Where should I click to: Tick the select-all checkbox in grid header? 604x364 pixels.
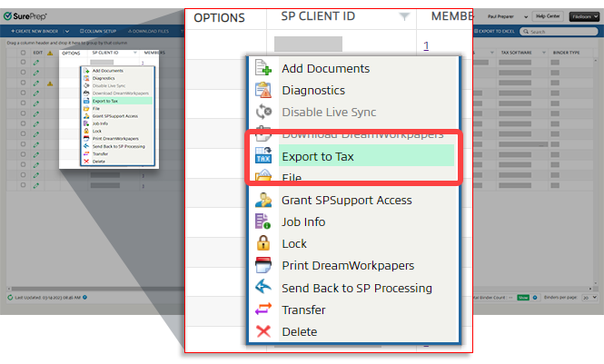click(23, 53)
